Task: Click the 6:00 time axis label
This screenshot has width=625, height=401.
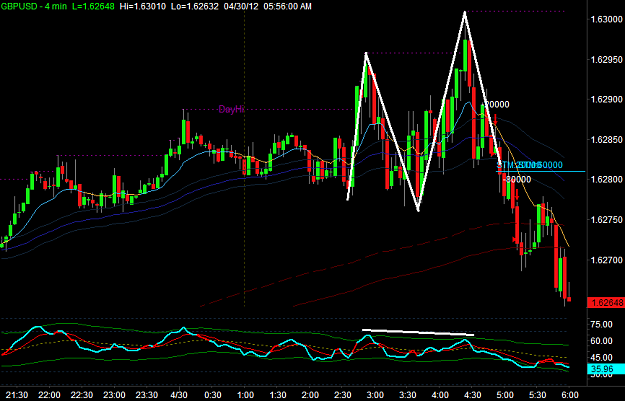Action: pos(570,395)
